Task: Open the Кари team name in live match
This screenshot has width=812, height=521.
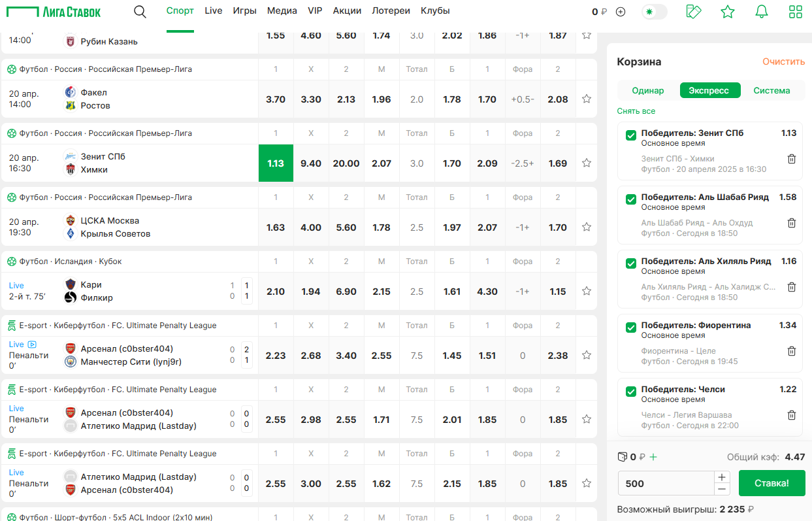Action: 91,284
